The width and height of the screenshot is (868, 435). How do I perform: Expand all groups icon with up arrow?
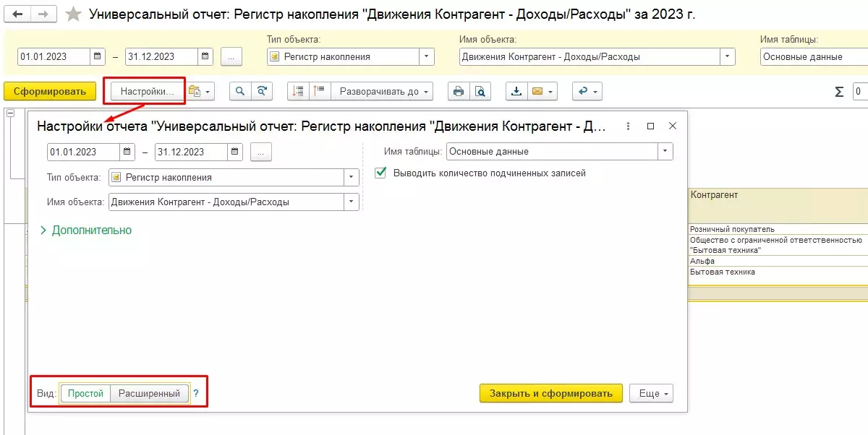[320, 91]
